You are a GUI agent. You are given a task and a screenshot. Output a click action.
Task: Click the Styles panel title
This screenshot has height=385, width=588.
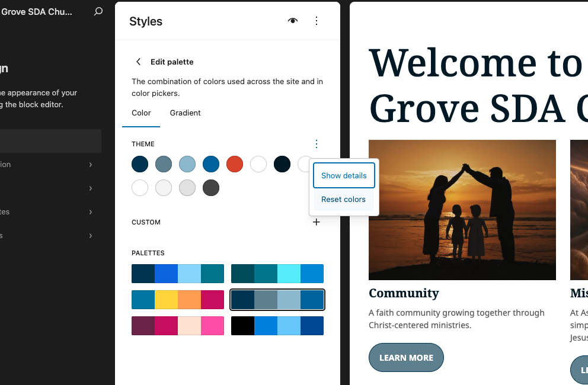click(146, 21)
